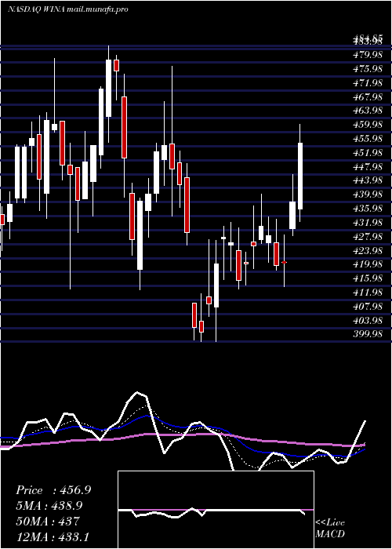392x549 pixels.
Task: Click the 411.98 price axis label
Action: tap(367, 292)
